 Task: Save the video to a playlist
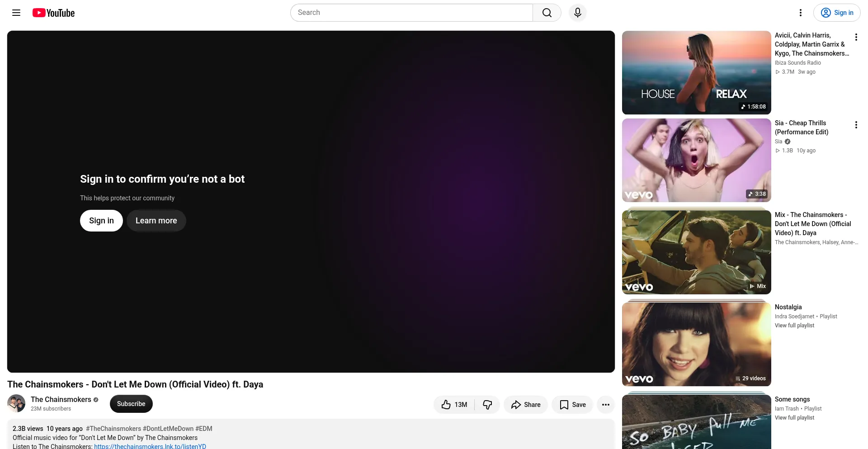tap(572, 405)
